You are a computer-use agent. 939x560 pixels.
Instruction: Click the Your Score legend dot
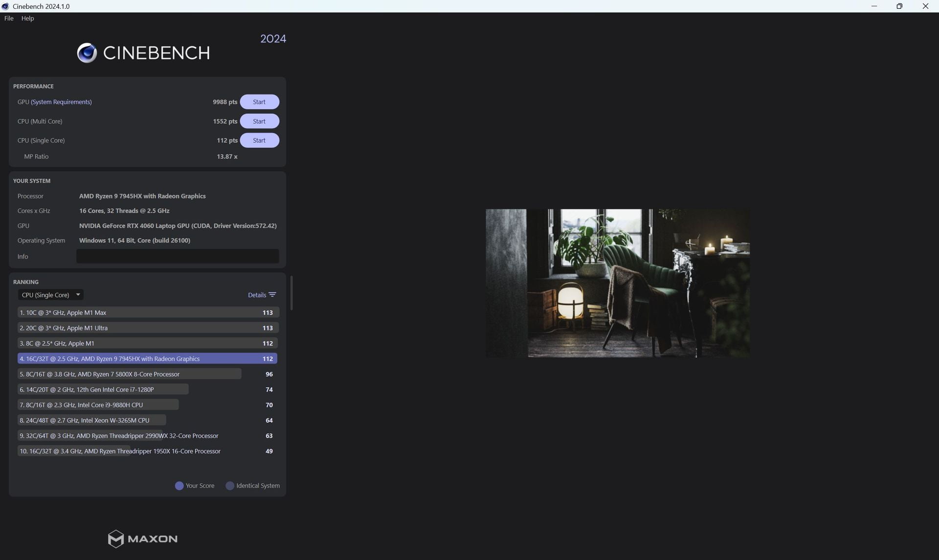pos(179,486)
